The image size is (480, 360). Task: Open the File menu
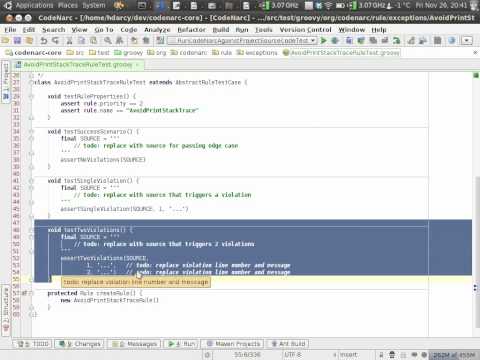coord(10,30)
